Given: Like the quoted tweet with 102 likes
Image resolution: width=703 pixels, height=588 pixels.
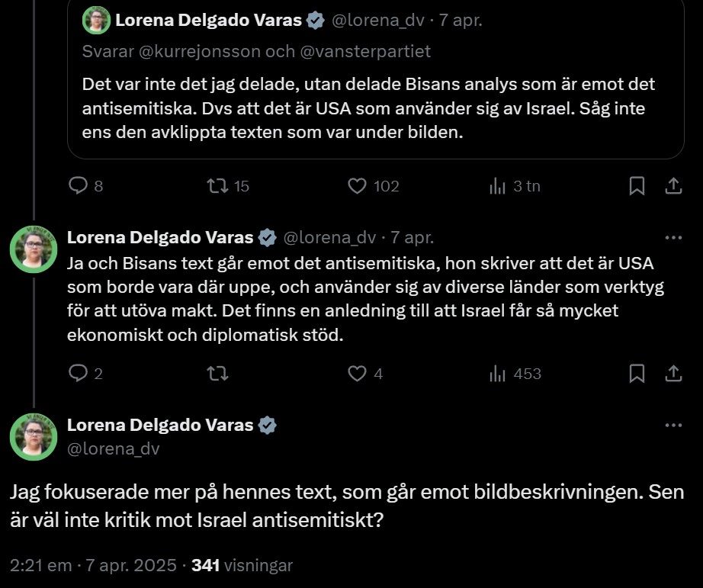Looking at the screenshot, I should click(358, 185).
